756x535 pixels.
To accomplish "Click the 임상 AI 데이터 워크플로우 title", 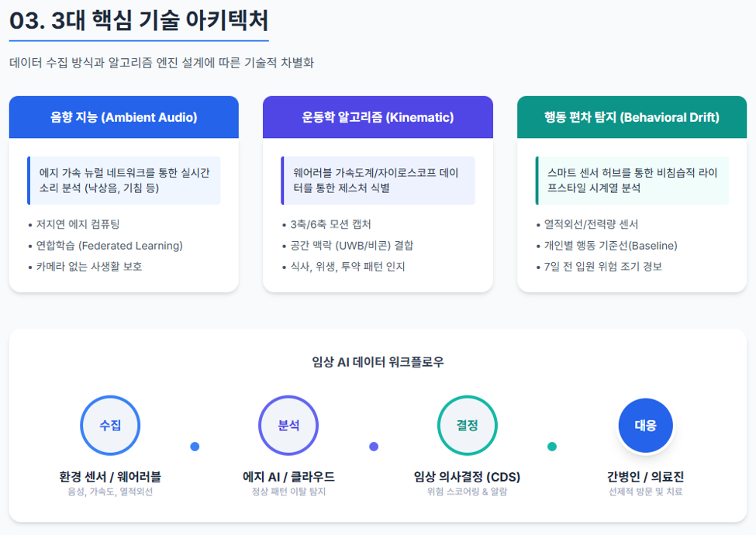I will [378, 361].
